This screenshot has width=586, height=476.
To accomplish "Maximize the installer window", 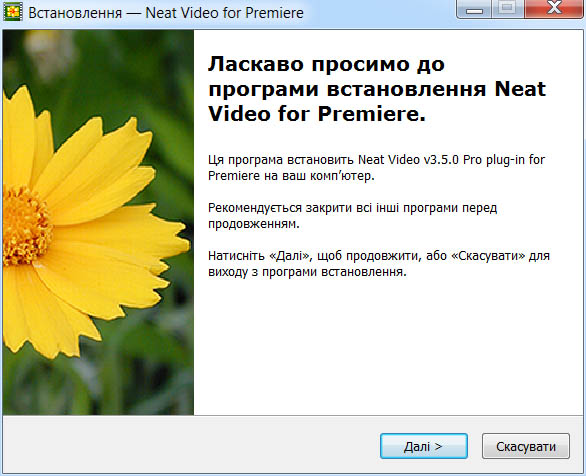I will (x=508, y=9).
